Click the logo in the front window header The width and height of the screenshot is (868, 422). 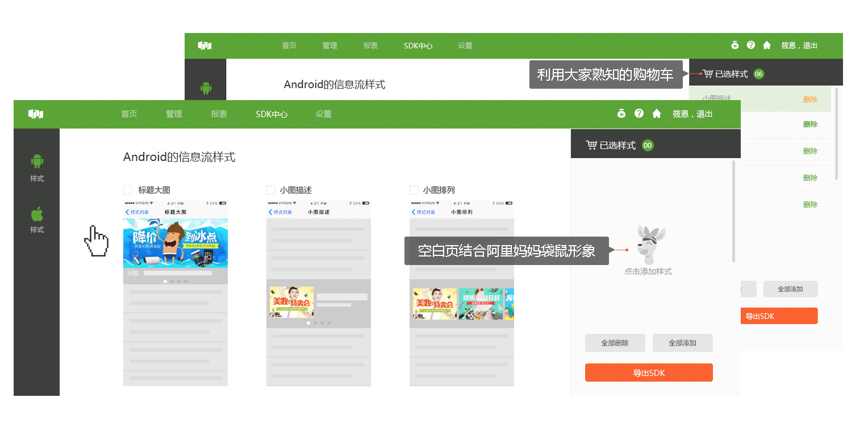click(x=36, y=114)
